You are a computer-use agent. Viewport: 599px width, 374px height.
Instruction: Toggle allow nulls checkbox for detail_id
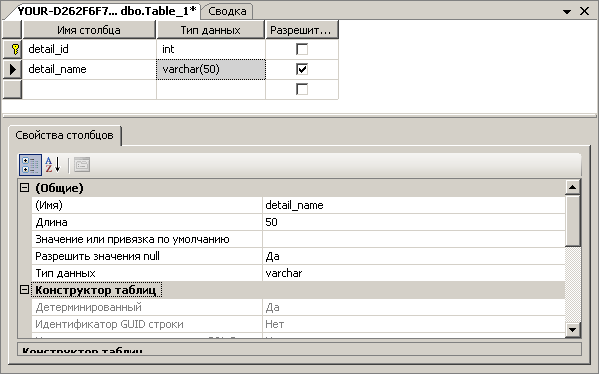coord(302,49)
